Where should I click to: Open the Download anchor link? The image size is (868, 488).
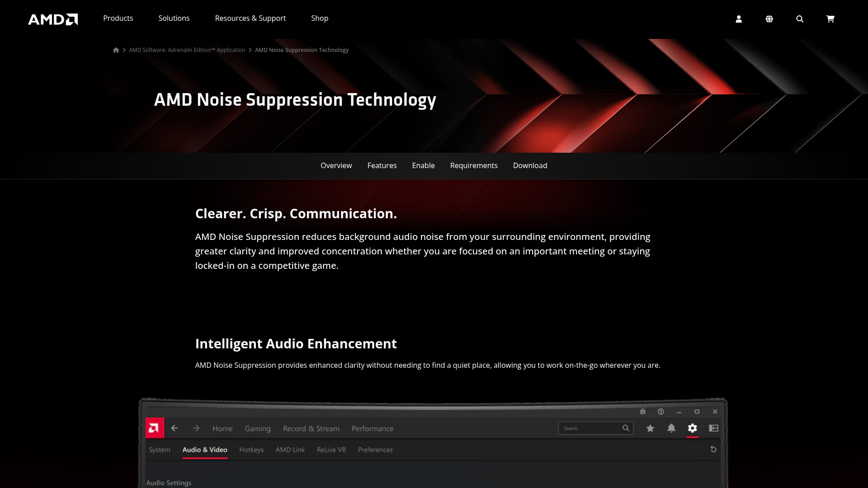530,165
